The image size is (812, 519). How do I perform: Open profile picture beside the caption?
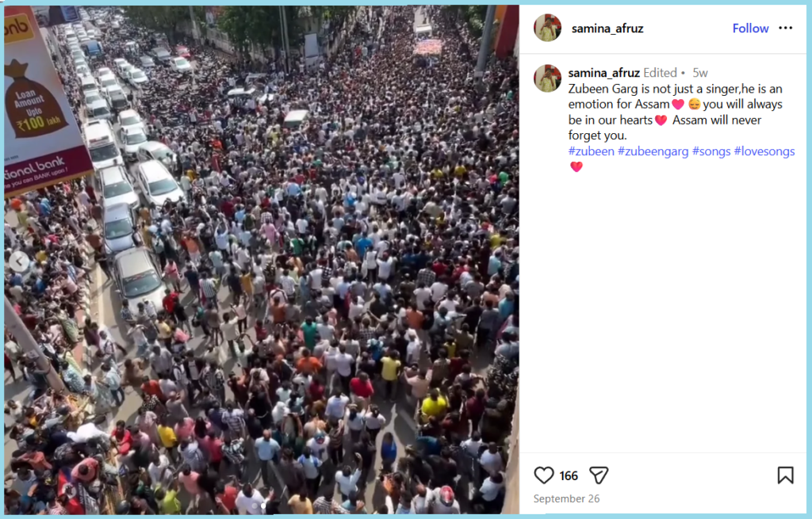[547, 78]
